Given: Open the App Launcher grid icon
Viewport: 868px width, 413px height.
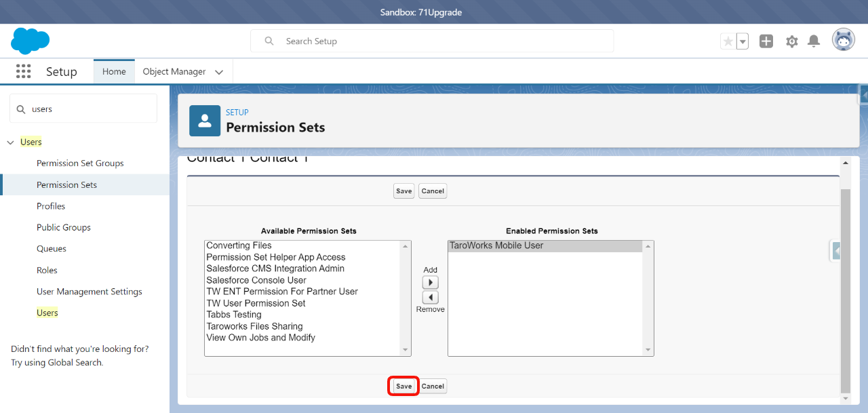Looking at the screenshot, I should tap(24, 71).
